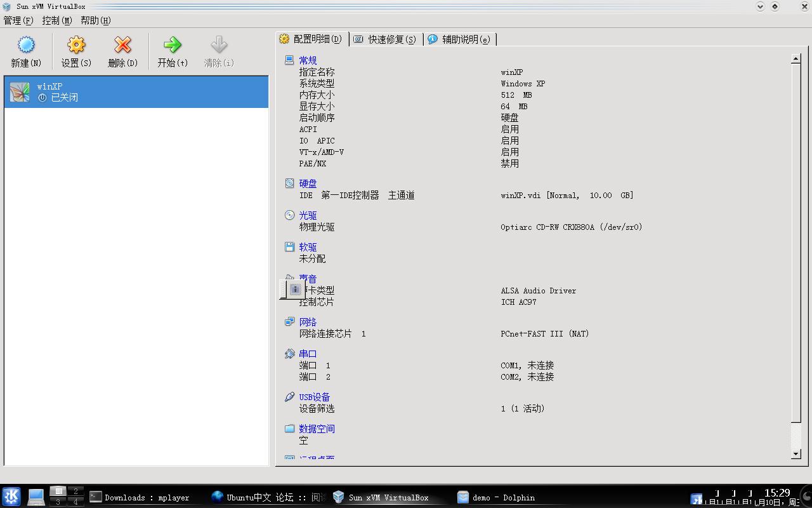Click the small tooltip popup icon over Audio section
The width and height of the screenshot is (812, 508).
click(292, 289)
